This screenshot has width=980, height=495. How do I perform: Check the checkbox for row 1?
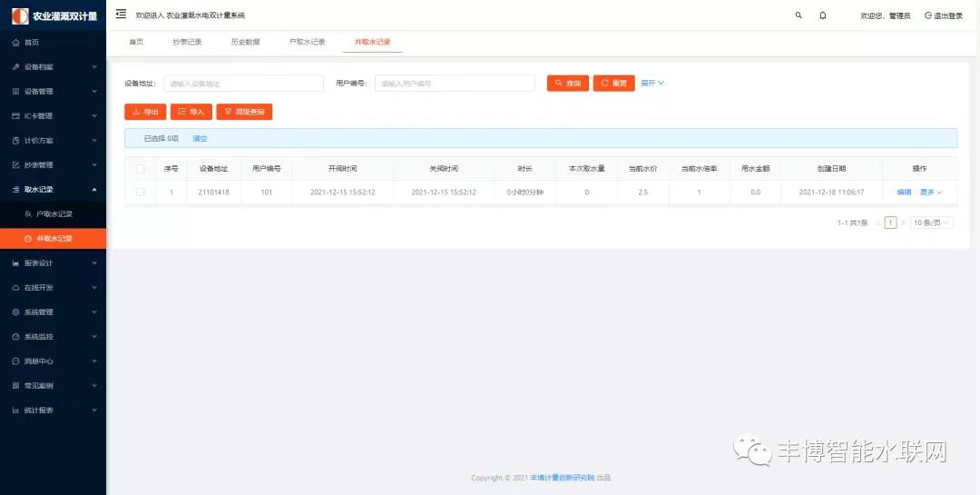(x=140, y=192)
